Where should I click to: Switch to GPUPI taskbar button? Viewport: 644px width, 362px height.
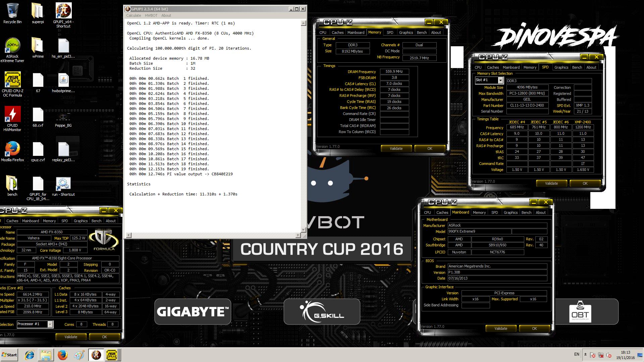[x=96, y=355]
